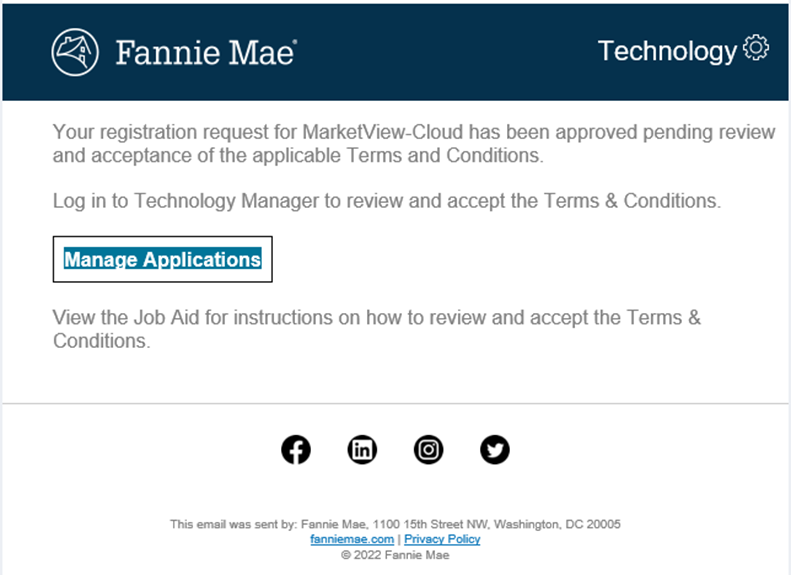Image resolution: width=791 pixels, height=575 pixels.
Task: Click the sender address line in footer
Action: (x=395, y=524)
